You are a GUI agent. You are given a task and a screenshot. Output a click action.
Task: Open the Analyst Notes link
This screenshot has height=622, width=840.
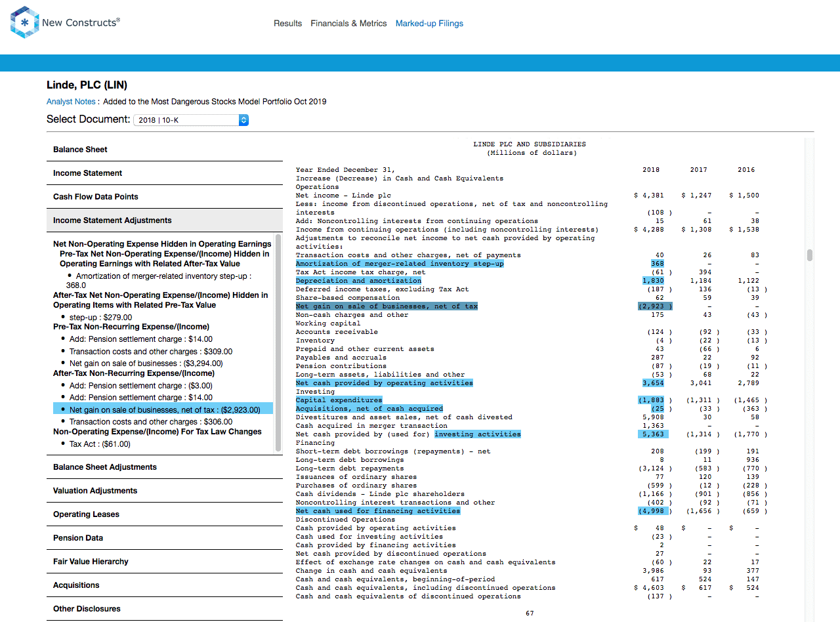point(71,102)
